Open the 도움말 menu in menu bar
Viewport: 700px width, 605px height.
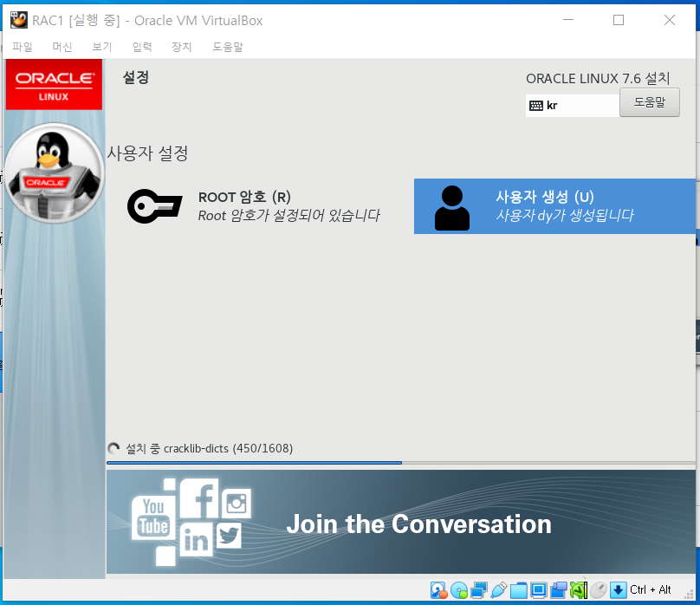pos(228,47)
